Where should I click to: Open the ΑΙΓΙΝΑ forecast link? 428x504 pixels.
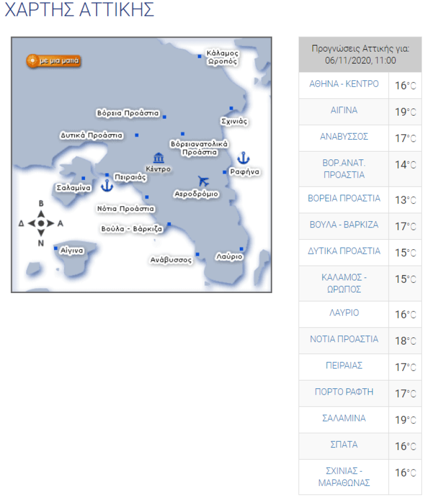point(344,110)
